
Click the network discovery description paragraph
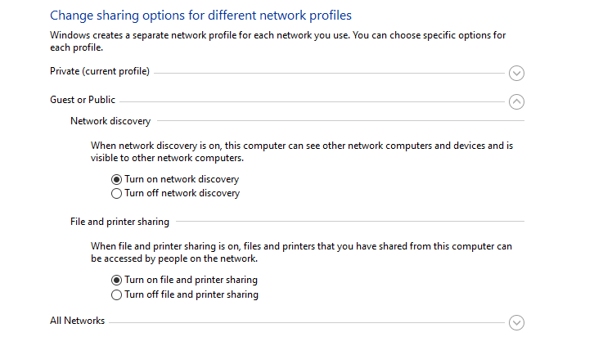[301, 151]
